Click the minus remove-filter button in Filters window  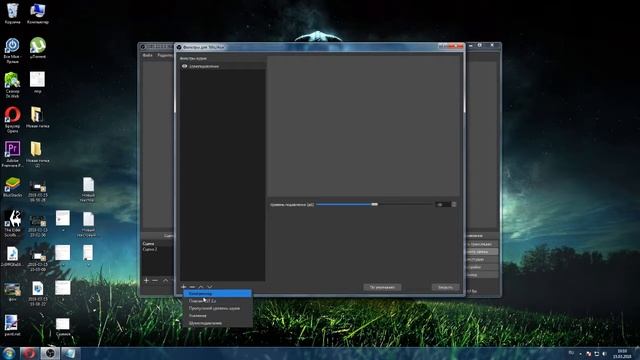tap(192, 287)
